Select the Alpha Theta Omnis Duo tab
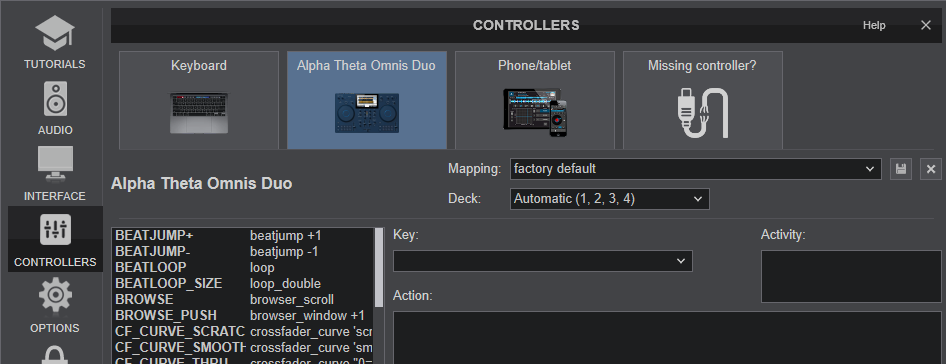 (x=367, y=100)
